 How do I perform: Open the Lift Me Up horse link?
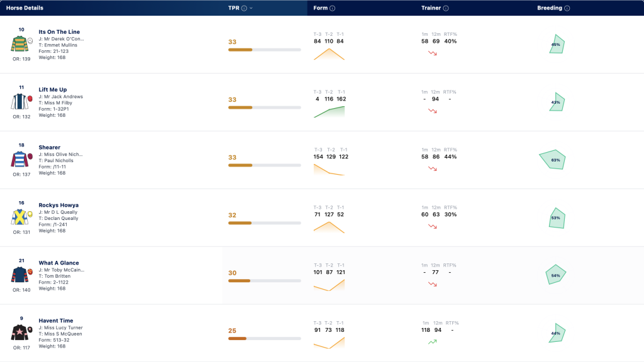click(x=53, y=89)
